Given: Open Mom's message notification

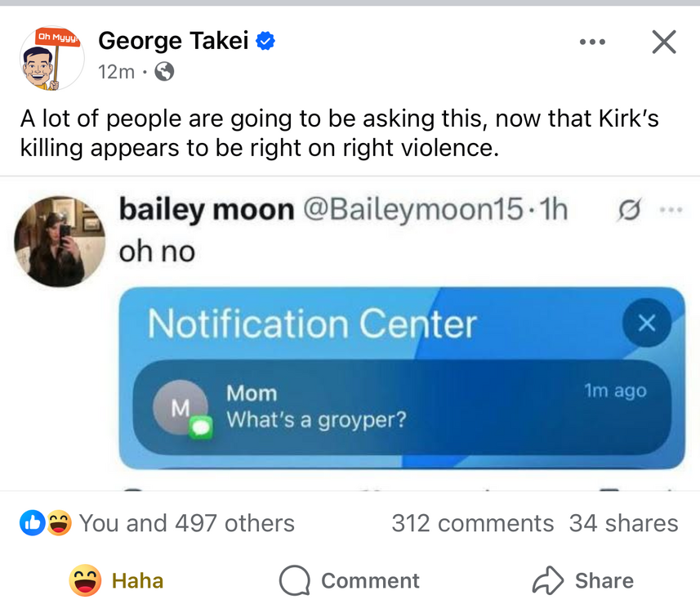Looking at the screenshot, I should (400, 406).
